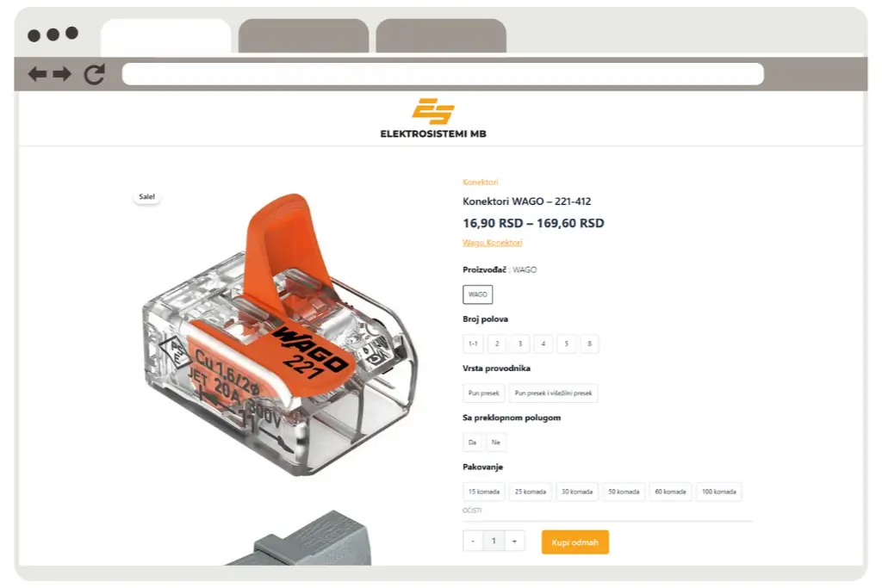This screenshot has width=882, height=588.
Task: Click the browser back arrow icon
Action: coord(37,74)
